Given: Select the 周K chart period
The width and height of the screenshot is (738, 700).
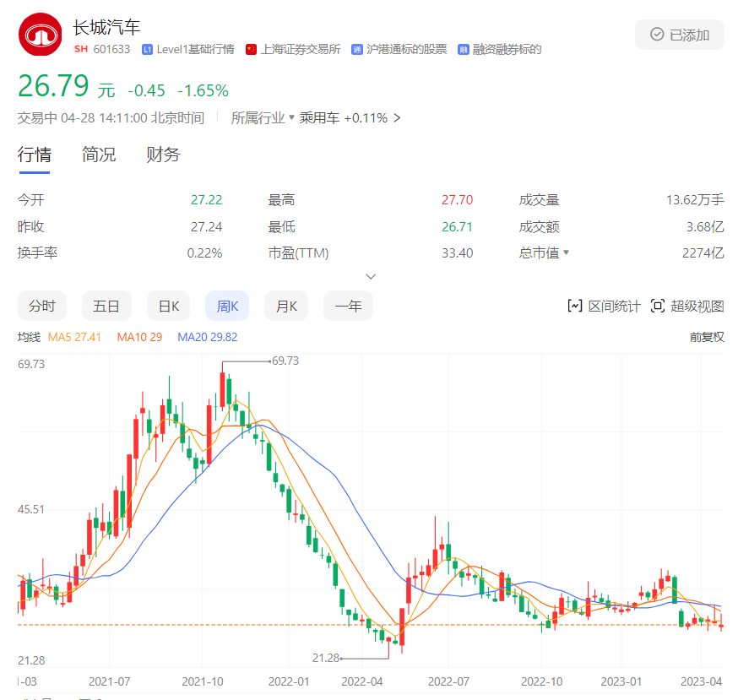Looking at the screenshot, I should 227,306.
